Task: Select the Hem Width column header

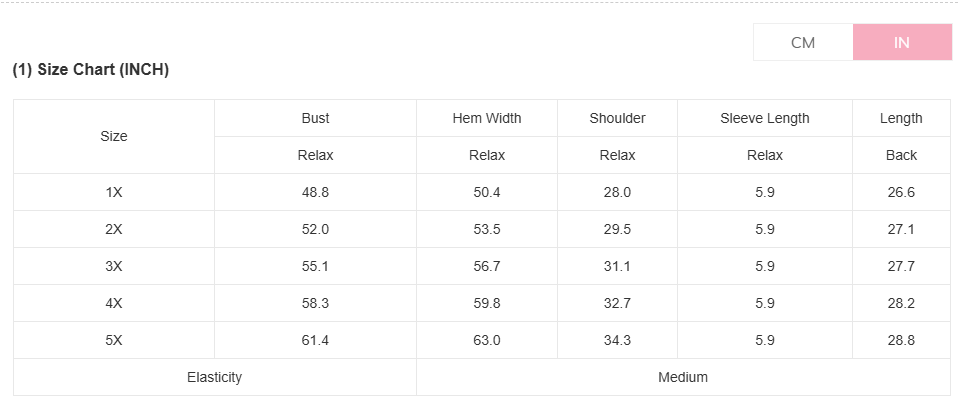Action: click(x=487, y=118)
